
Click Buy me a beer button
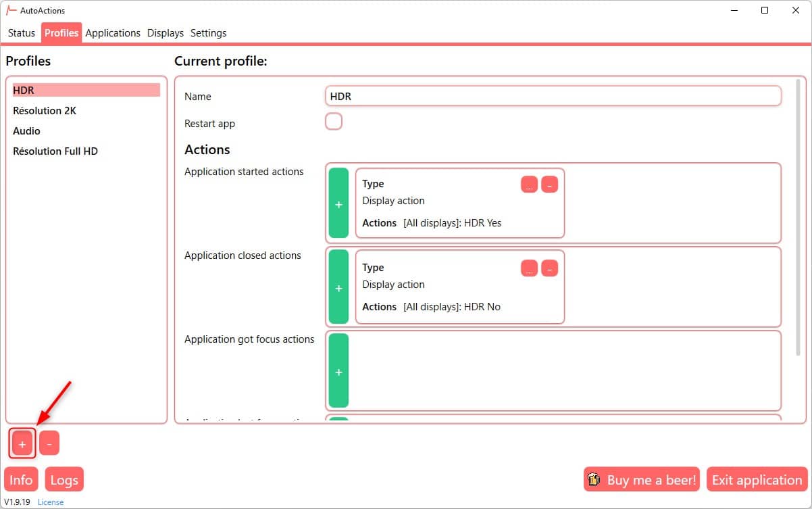coord(642,480)
